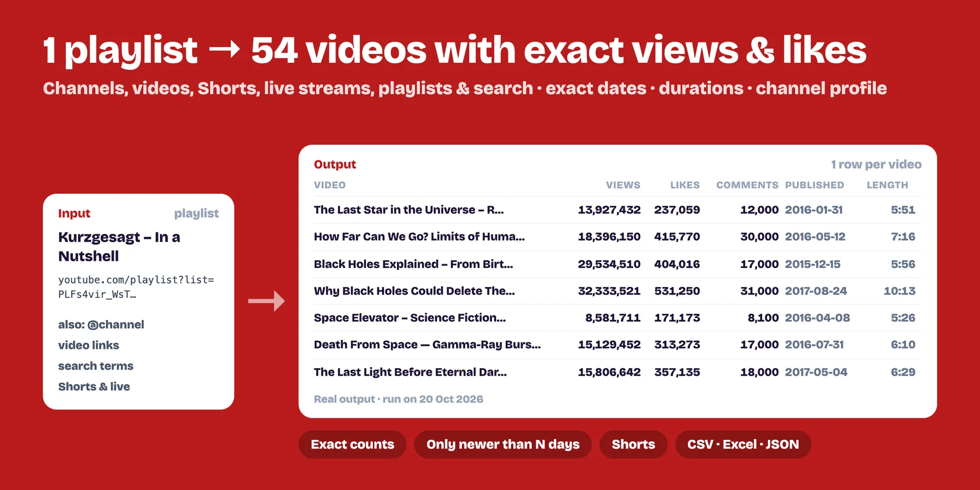
Task: Click the views value 8,581,711
Action: [612, 318]
